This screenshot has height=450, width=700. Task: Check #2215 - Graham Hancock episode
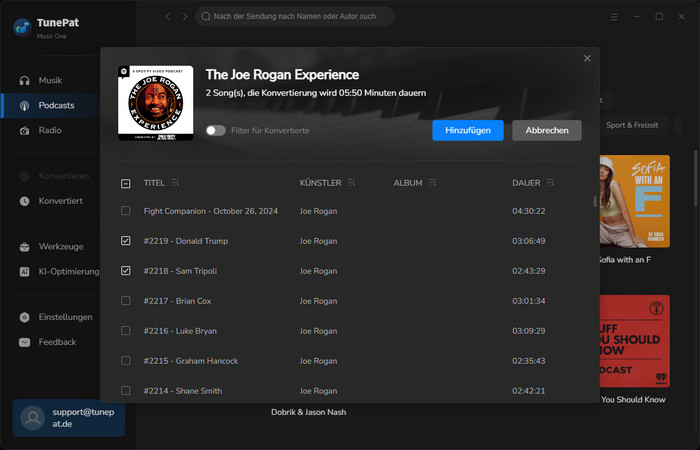tap(126, 360)
